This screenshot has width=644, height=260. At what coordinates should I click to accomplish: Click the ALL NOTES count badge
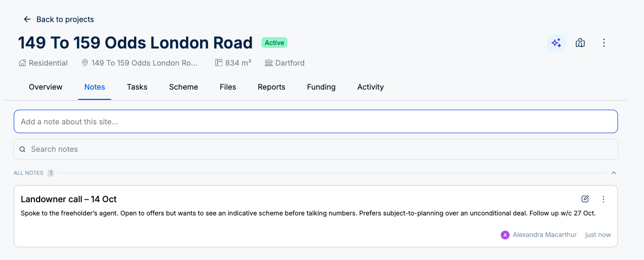(51, 173)
